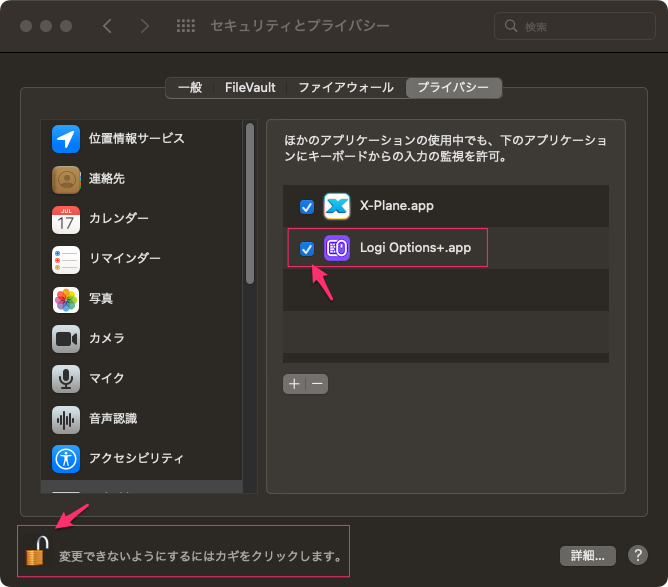Image resolution: width=668 pixels, height=587 pixels.
Task: Switch to the 一般 (General) tab
Action: 189,88
